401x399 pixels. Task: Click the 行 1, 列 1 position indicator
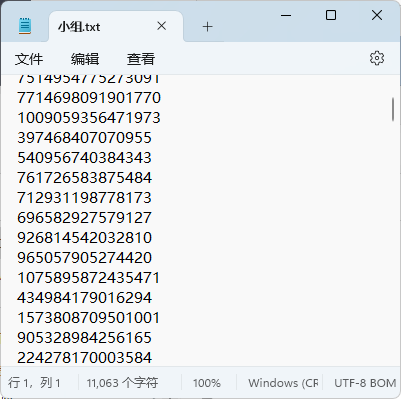click(x=34, y=383)
